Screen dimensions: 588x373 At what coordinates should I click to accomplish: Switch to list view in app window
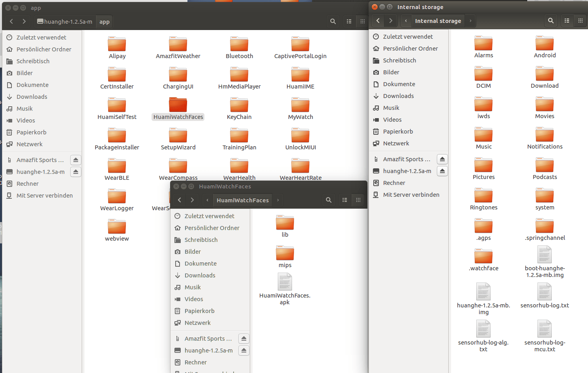(x=349, y=21)
